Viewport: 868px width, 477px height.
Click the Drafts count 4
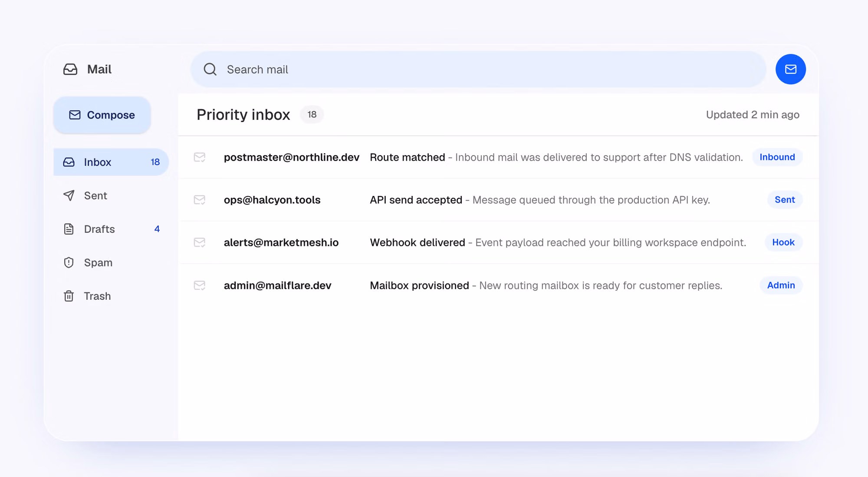[157, 229]
